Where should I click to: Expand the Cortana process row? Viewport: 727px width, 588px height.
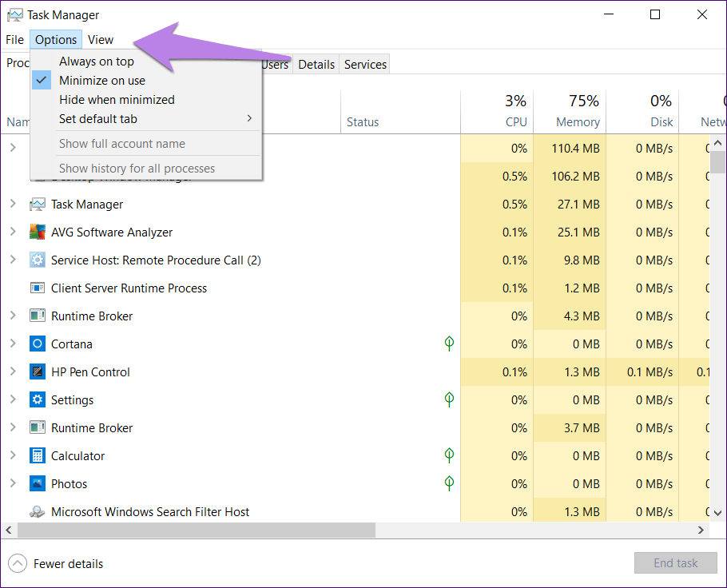(13, 344)
